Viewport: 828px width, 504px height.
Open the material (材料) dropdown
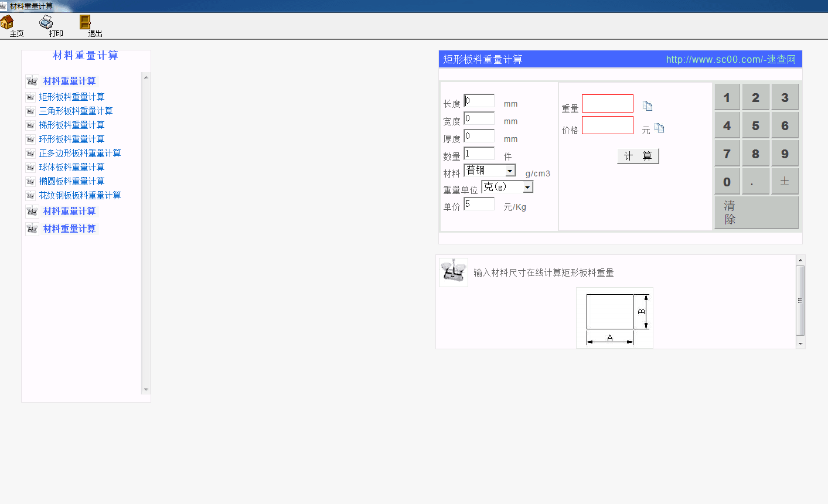(510, 171)
